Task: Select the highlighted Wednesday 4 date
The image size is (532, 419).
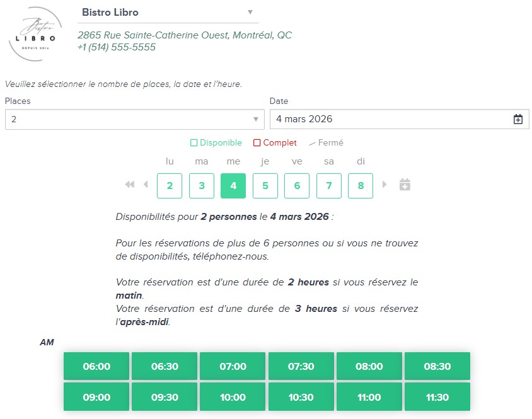Action: (x=233, y=186)
